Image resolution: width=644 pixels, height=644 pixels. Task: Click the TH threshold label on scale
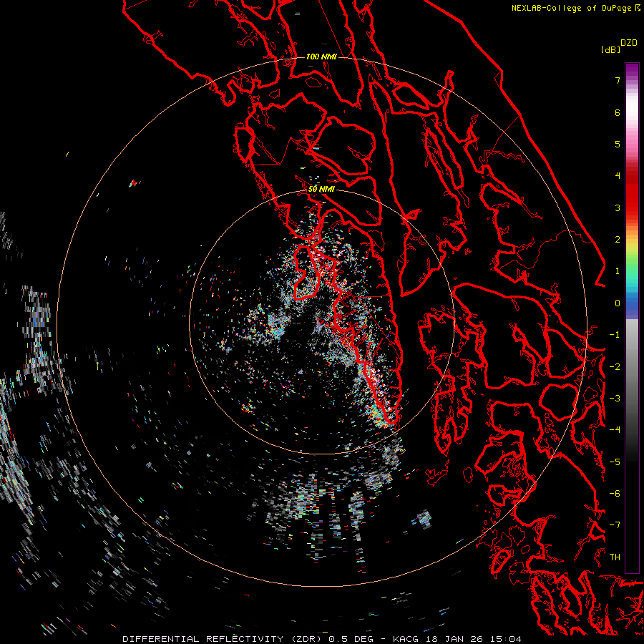(x=615, y=557)
